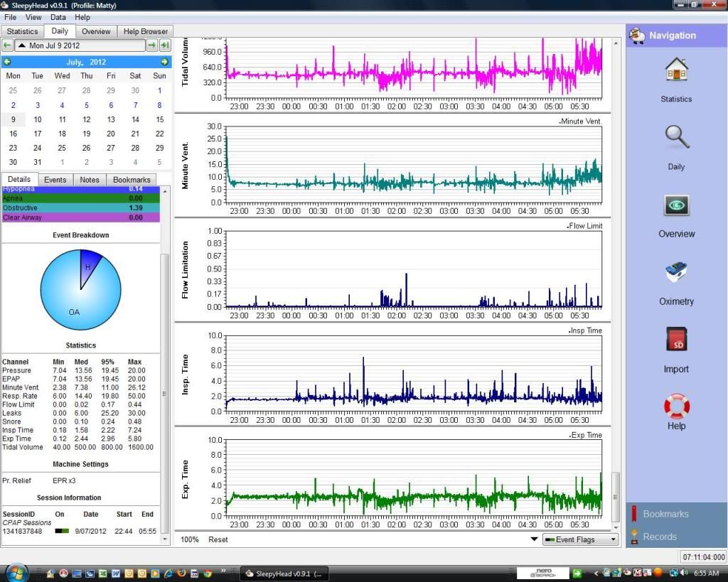
Task: Launch Chrome from quick launch
Action: pyautogui.click(x=208, y=573)
